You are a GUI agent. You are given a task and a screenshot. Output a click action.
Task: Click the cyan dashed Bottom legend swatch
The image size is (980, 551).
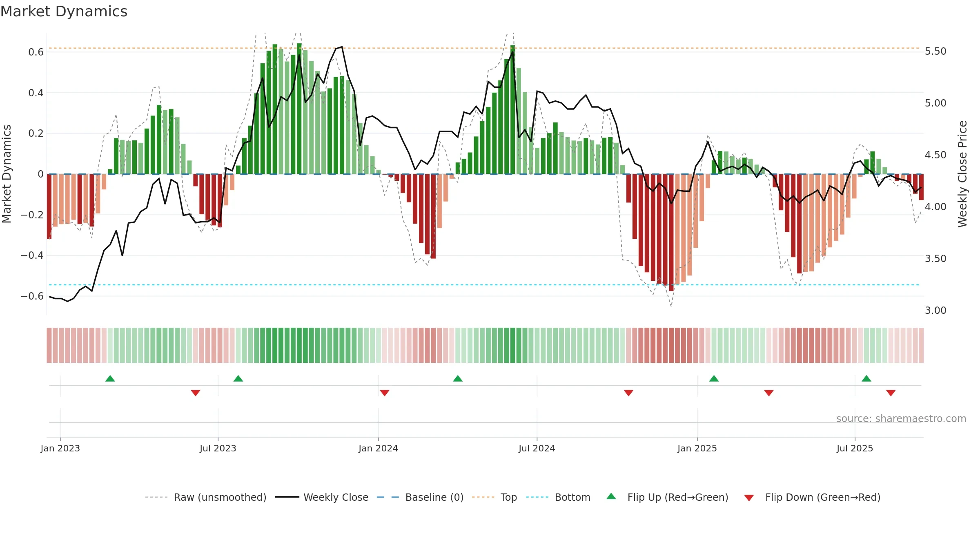coord(537,497)
